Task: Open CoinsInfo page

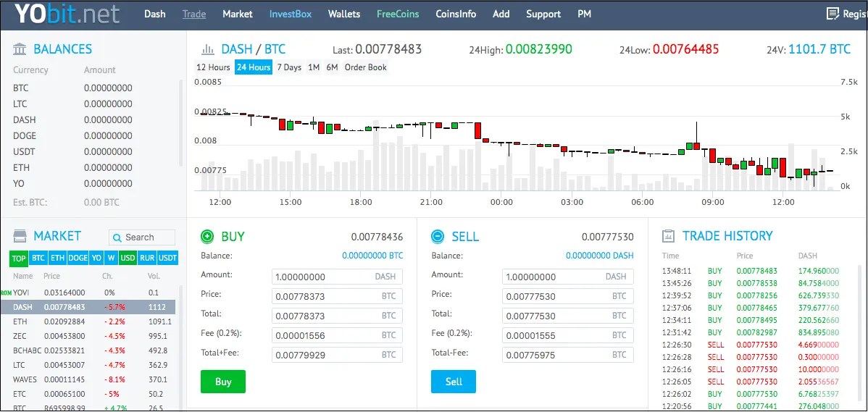Action: [456, 14]
